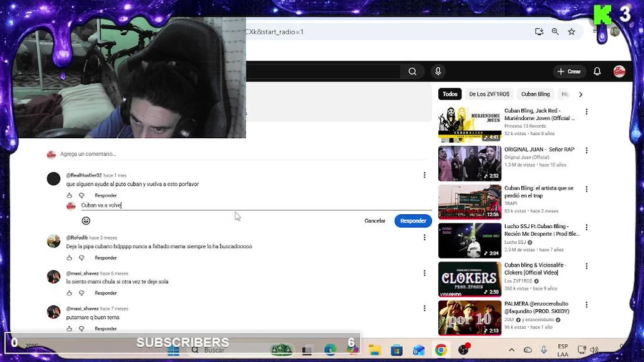
Task: Bookmark this page with the star icon
Action: coord(572,32)
